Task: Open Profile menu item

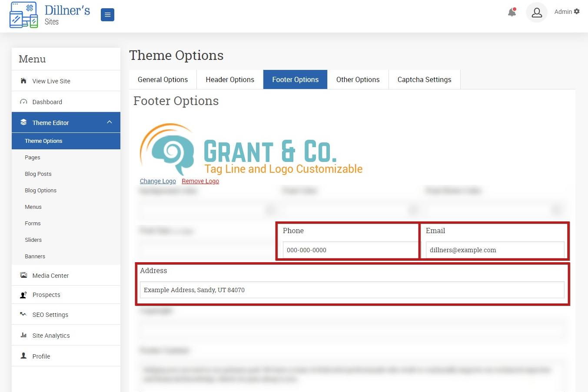Action: click(x=66, y=356)
